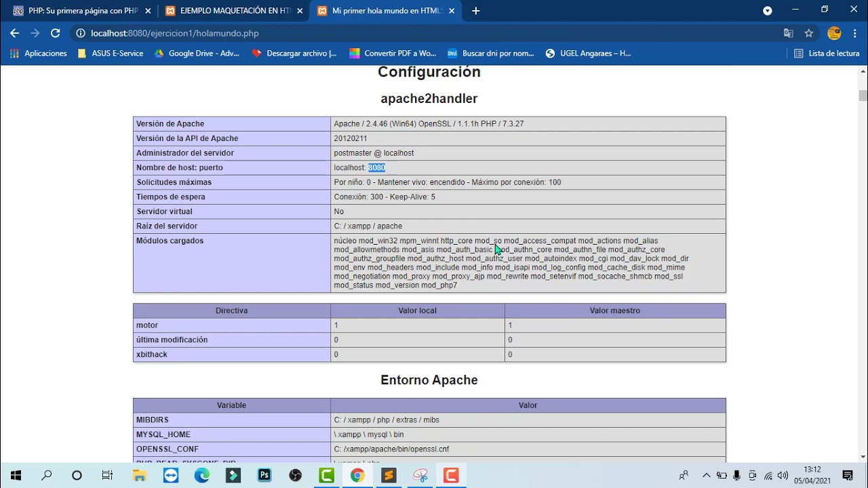
Task: Select the 'Mi primer hola mundo en HTML' tab
Action: tap(386, 11)
